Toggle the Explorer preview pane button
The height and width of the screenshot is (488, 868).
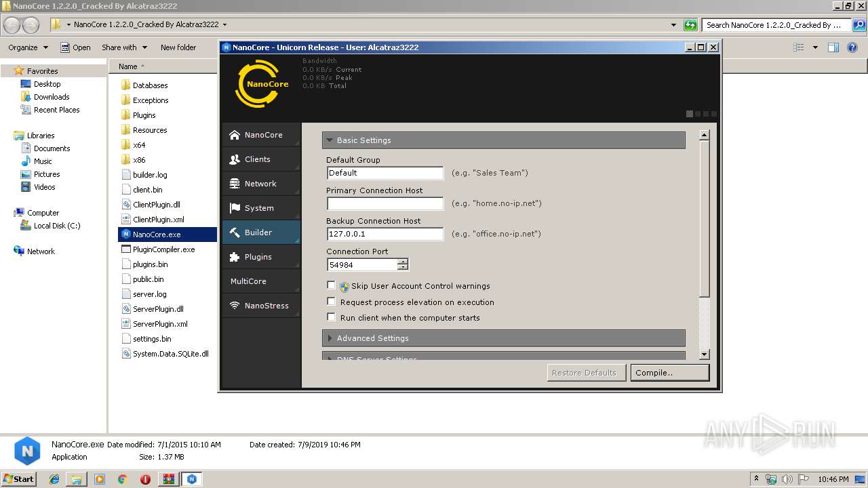[x=833, y=47]
